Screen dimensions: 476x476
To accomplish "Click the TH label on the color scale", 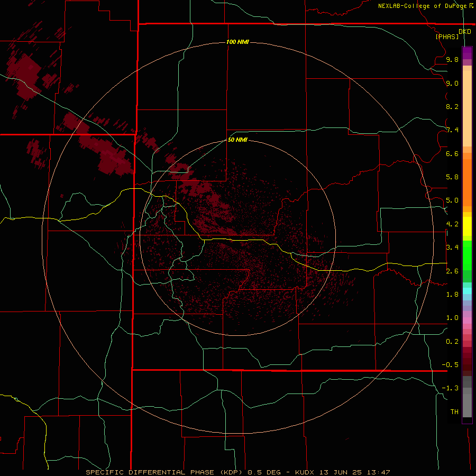I will click(x=454, y=411).
